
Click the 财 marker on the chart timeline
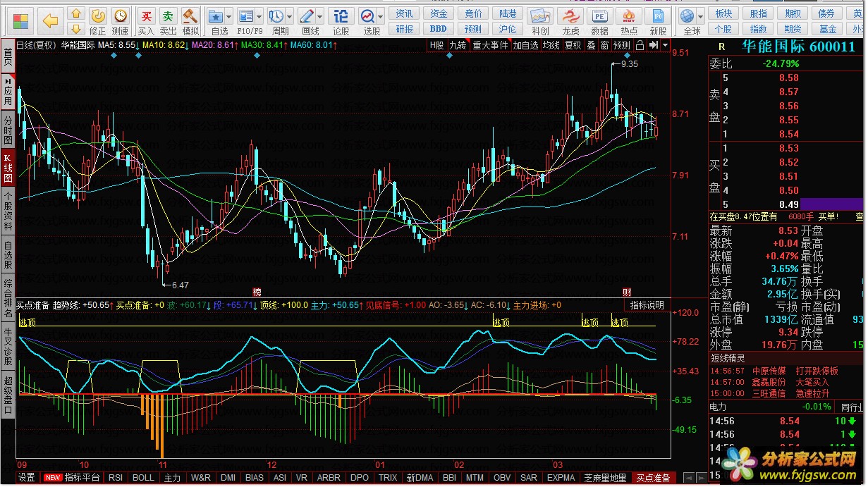point(626,292)
